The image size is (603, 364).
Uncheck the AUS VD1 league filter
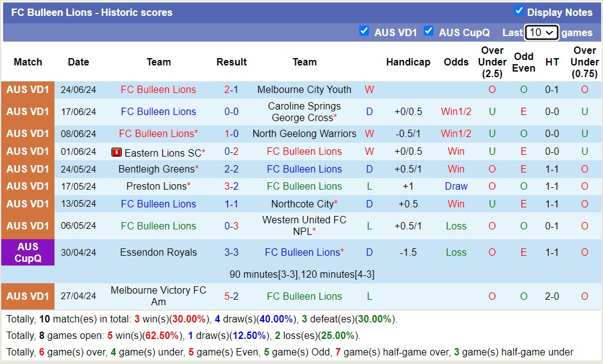coord(364,31)
